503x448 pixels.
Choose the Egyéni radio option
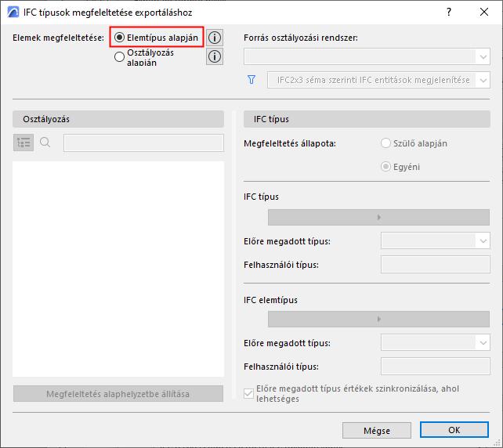[x=385, y=167]
